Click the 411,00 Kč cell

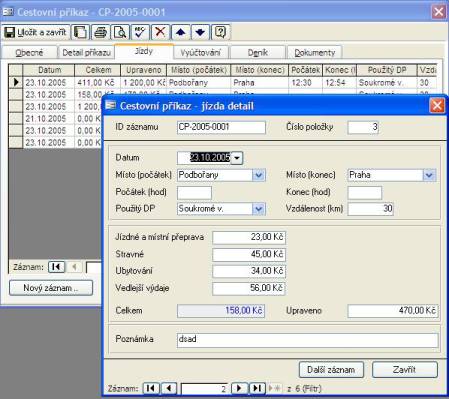98,82
